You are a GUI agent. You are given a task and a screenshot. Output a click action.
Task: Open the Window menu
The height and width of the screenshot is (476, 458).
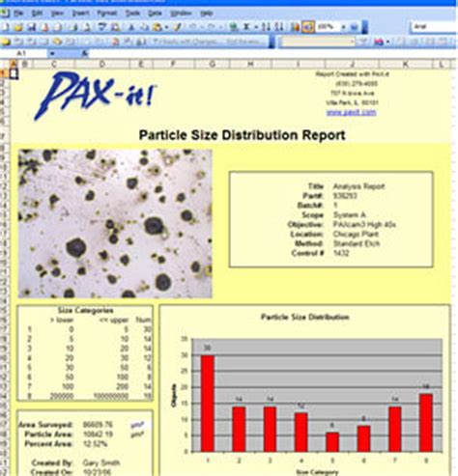tap(181, 14)
